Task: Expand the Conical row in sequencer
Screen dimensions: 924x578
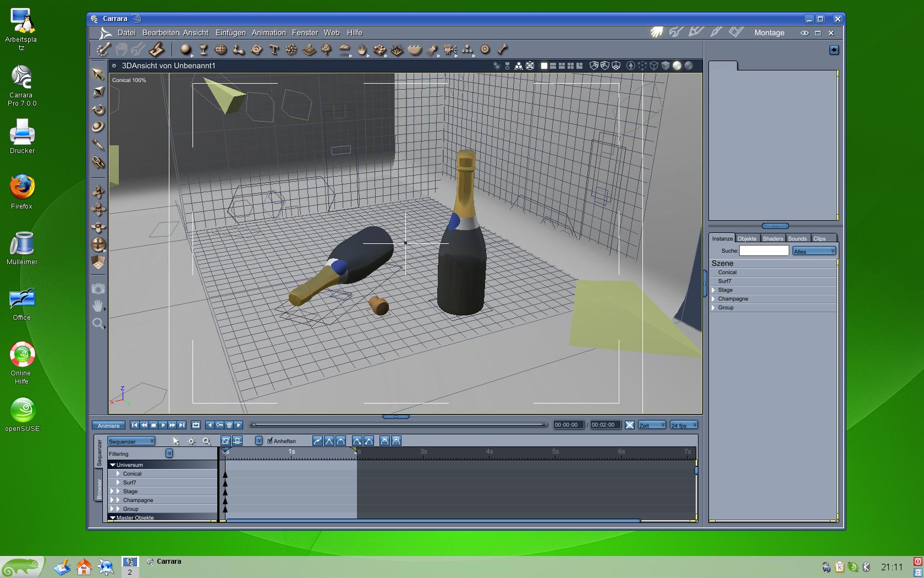Action: [x=118, y=473]
